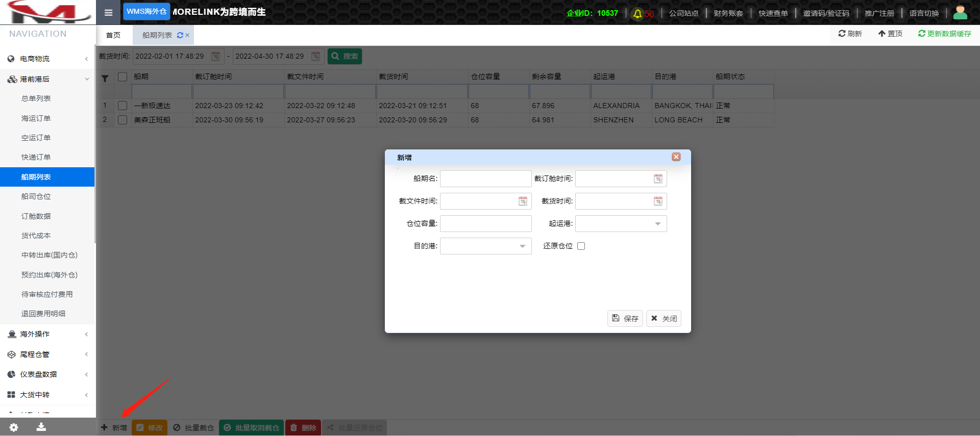Screen dimensions: 980x436
Task: Click 更新数据缓存 link
Action: pyautogui.click(x=944, y=34)
